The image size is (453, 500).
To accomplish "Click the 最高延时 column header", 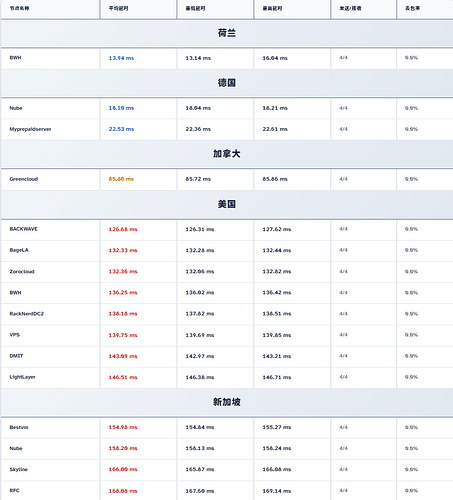I will (x=272, y=8).
